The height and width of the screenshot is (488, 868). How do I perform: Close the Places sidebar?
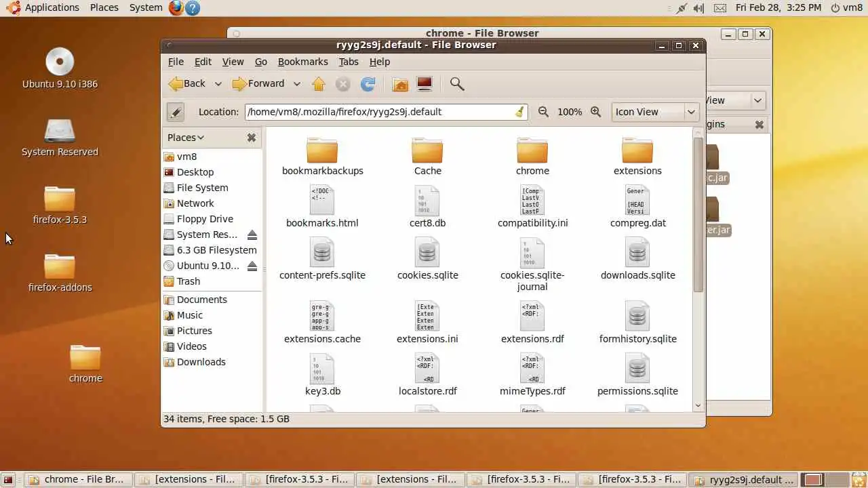tap(252, 138)
